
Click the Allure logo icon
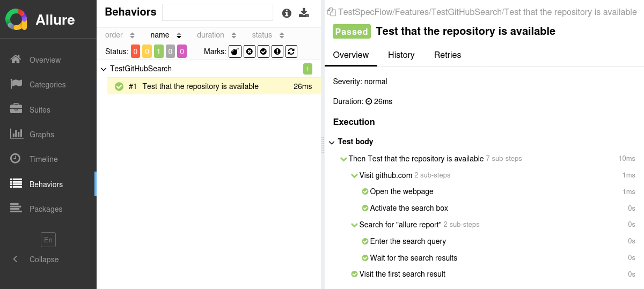pyautogui.click(x=17, y=19)
